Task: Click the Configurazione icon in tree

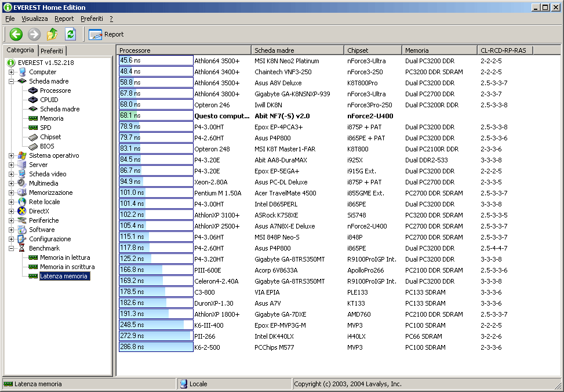Action: point(22,239)
